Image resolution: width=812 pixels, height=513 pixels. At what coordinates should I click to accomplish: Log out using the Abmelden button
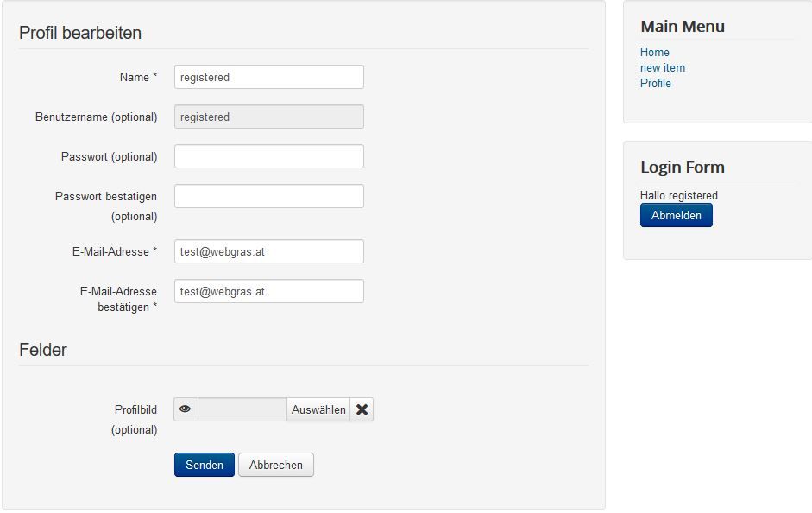676,215
